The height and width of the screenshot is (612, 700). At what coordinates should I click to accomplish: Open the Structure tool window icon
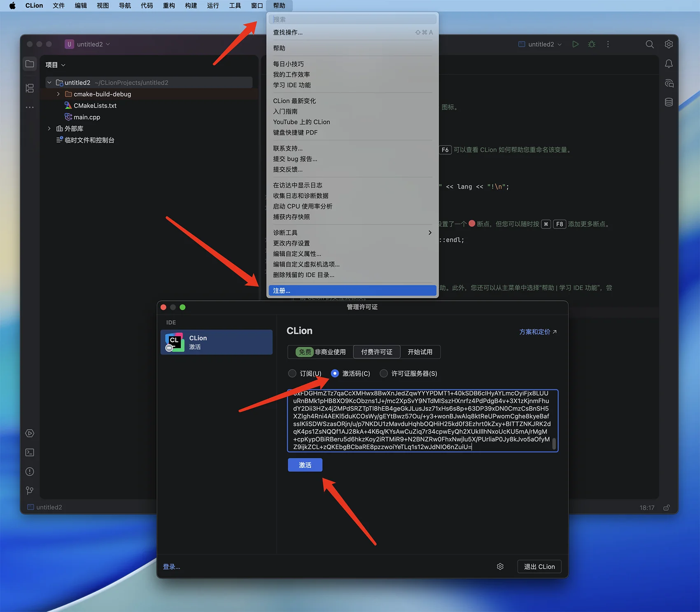click(30, 88)
